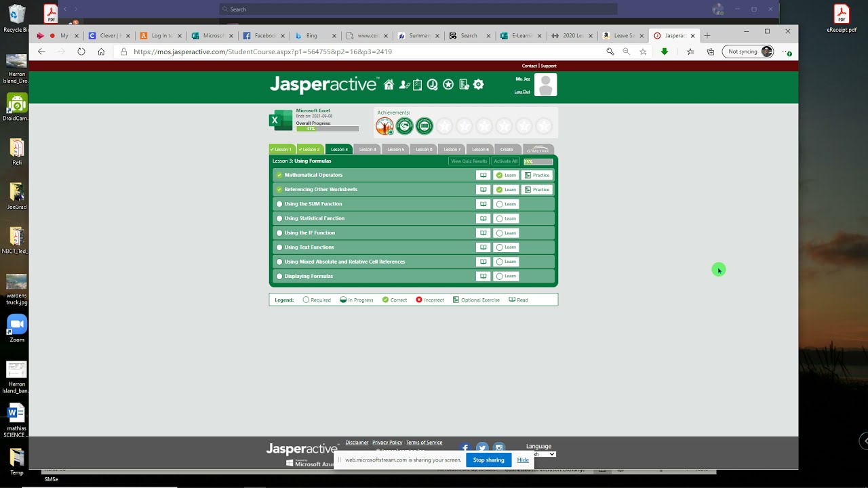This screenshot has width=868, height=488.
Task: Click status circle beside Using the SUM Function
Action: [x=279, y=204]
